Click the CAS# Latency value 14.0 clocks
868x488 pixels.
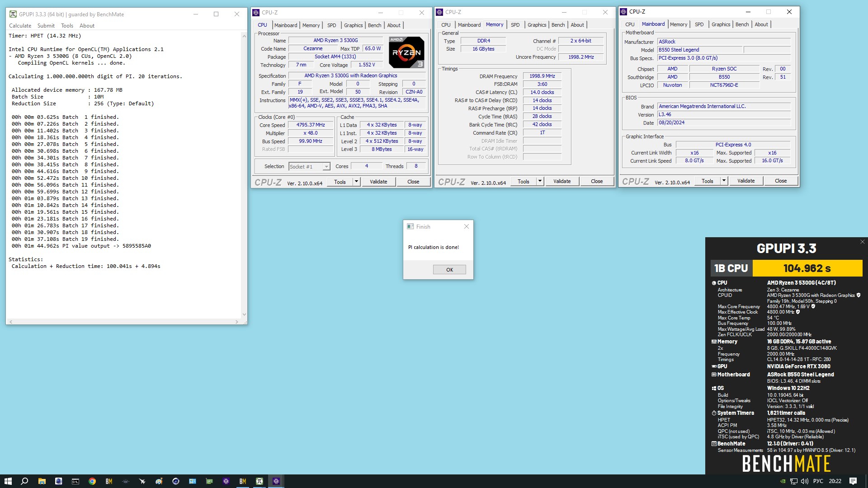point(542,92)
